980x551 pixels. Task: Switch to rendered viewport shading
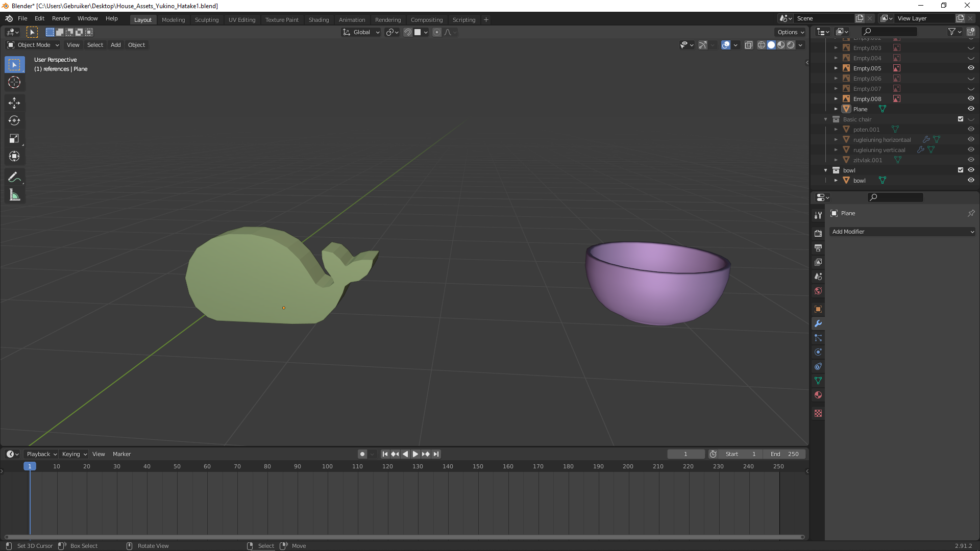[791, 45]
